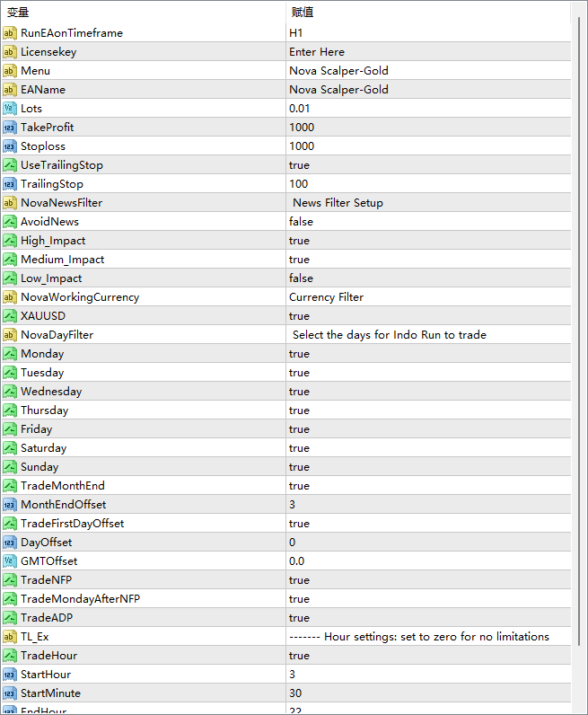Screen dimensions: 588x715
Task: Click the integer icon beside DayOffset
Action: click(x=10, y=543)
